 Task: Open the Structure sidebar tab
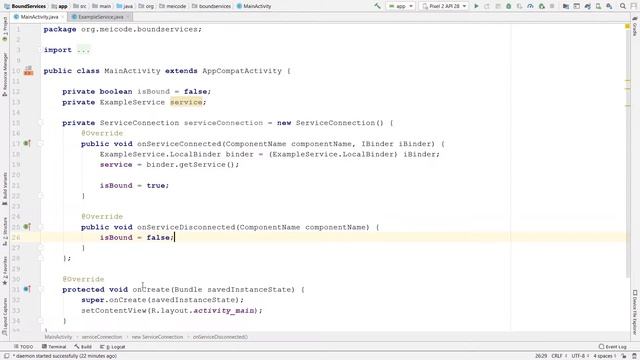click(x=5, y=231)
